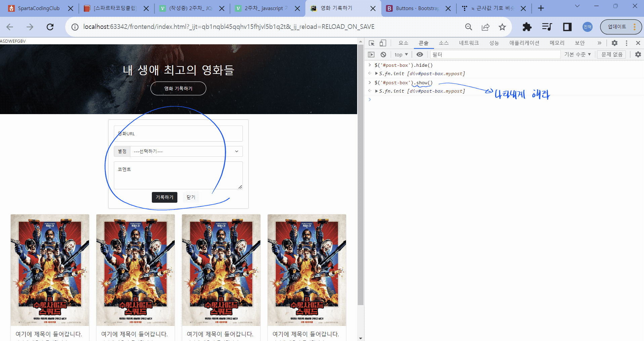Screen dimensions: 644x341
Task: Show more DevTools tabs
Action: (x=599, y=43)
